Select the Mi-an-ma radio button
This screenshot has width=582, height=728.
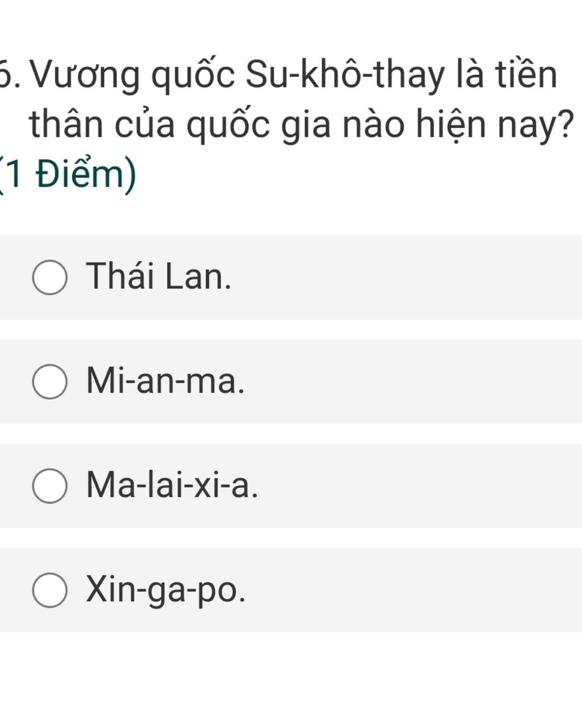pyautogui.click(x=50, y=382)
